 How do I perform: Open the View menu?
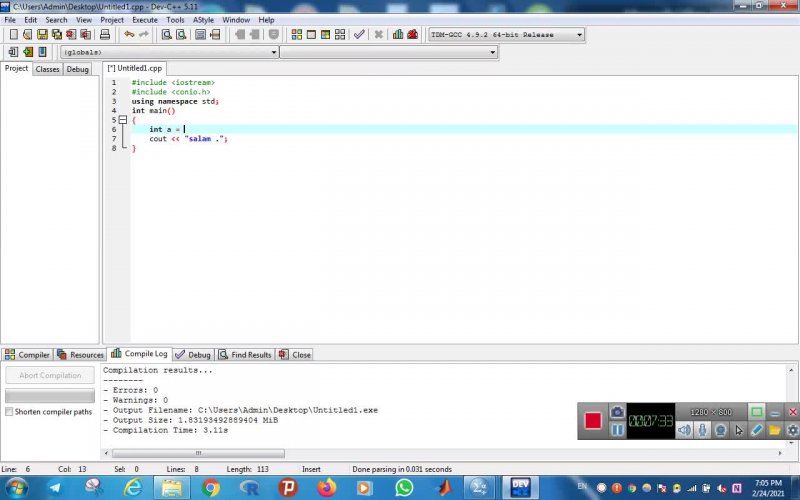click(x=84, y=20)
